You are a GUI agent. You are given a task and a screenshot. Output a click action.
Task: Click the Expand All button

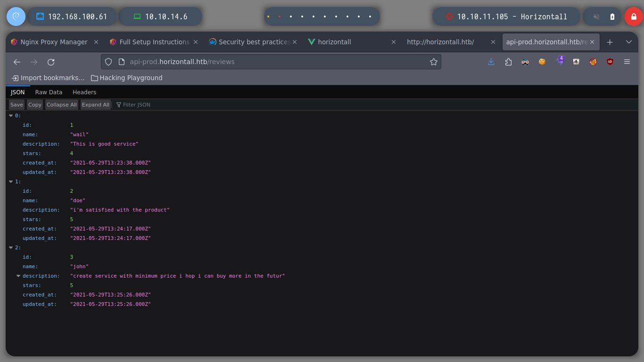coord(96,105)
